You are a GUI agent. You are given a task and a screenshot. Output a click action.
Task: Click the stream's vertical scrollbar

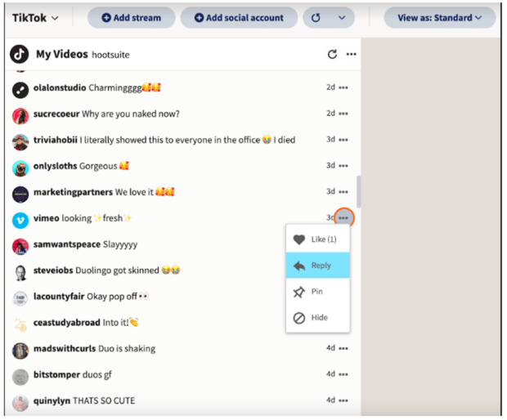coord(358,190)
